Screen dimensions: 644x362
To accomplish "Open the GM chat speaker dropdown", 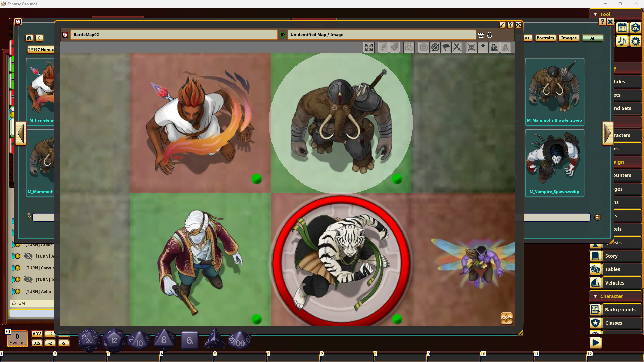I will click(32, 303).
